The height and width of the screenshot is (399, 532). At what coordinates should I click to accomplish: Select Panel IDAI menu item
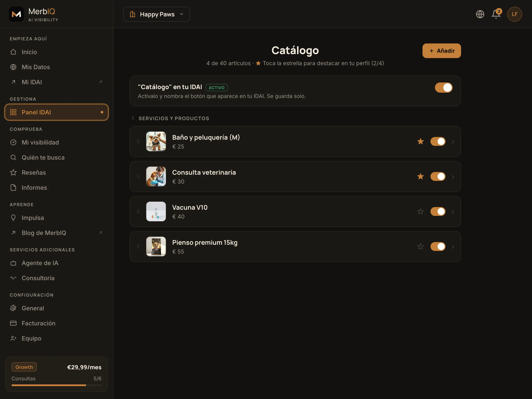pyautogui.click(x=57, y=112)
